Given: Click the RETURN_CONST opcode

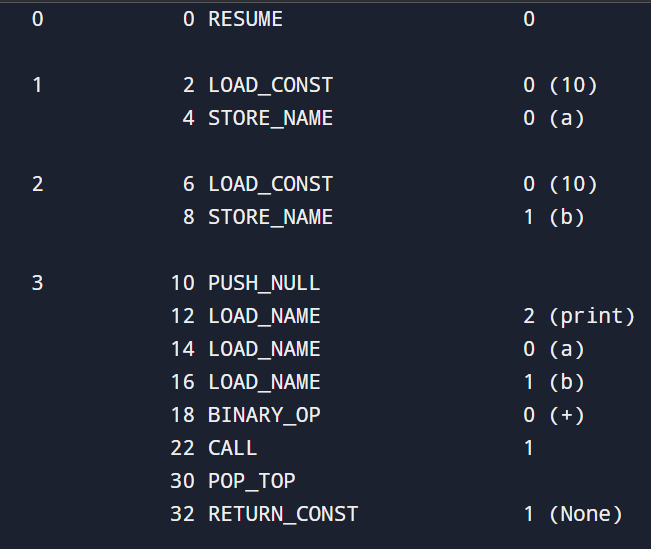Looking at the screenshot, I should (x=283, y=514).
